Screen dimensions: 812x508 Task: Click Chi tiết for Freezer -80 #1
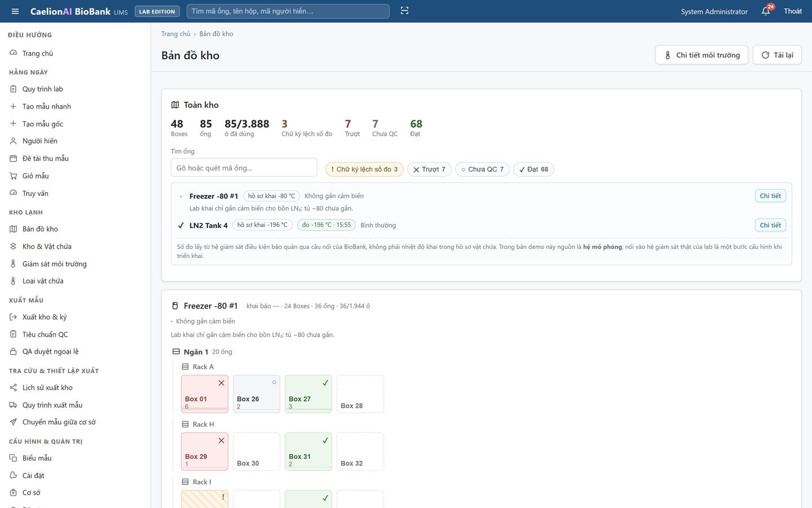[770, 196]
